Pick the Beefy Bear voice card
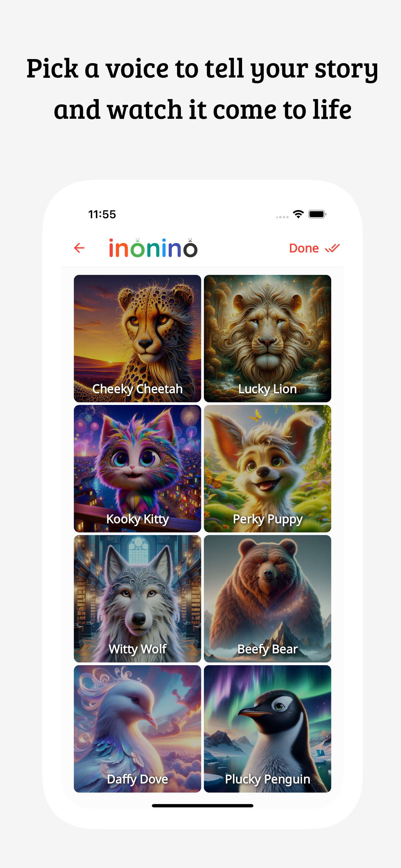401x868 pixels. [x=267, y=598]
